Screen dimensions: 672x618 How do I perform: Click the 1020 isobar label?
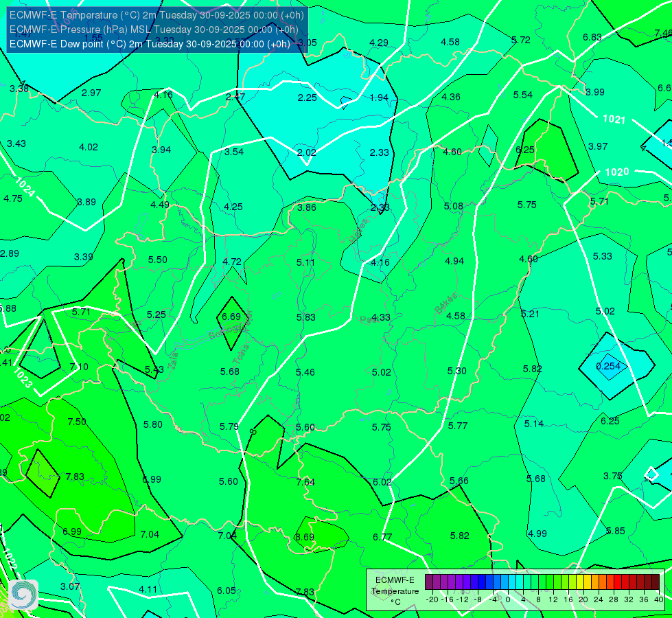click(x=616, y=172)
